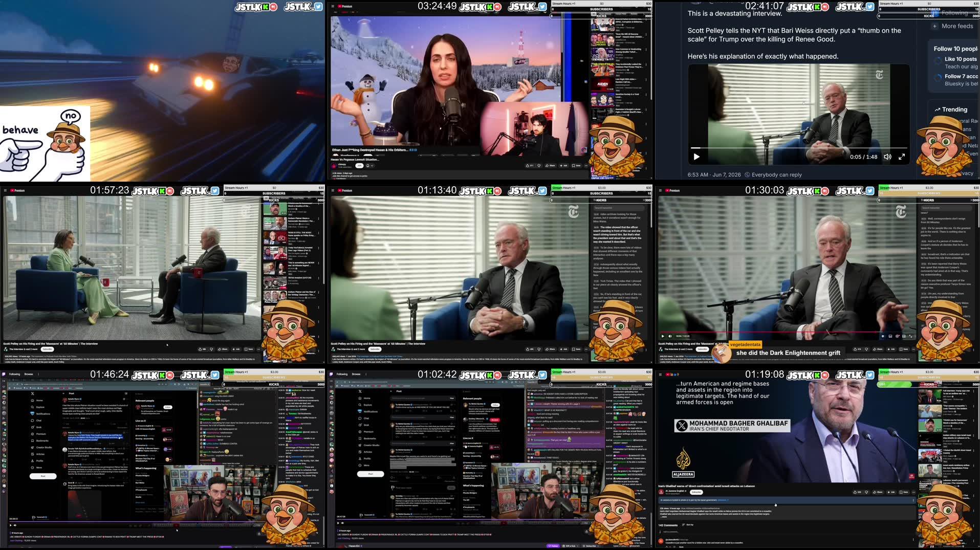980x550 pixels.
Task: Open more actions ellipsis in 03:24:49 panel
Action: pyautogui.click(x=586, y=166)
